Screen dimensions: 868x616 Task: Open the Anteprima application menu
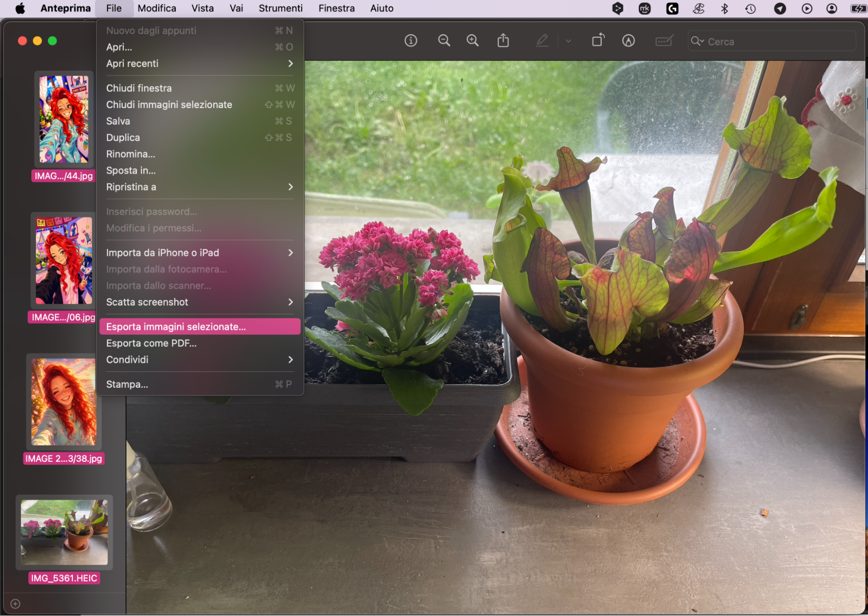(x=66, y=8)
